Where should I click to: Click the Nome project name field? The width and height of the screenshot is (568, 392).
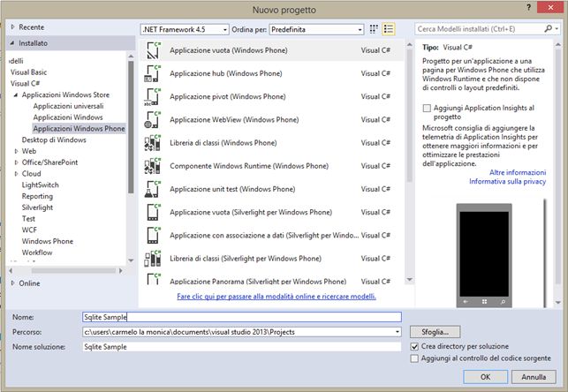coord(242,317)
